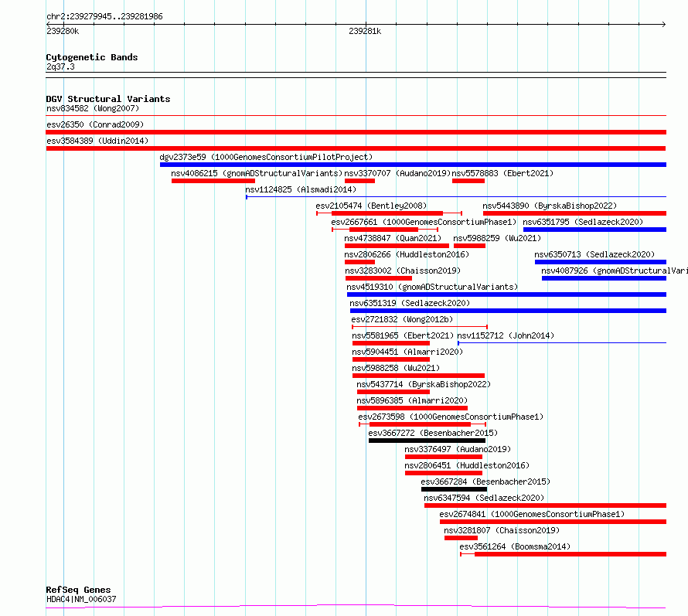The width and height of the screenshot is (688, 616).
Task: Click nsv1152712 (John2014) label
Action: pos(506,335)
